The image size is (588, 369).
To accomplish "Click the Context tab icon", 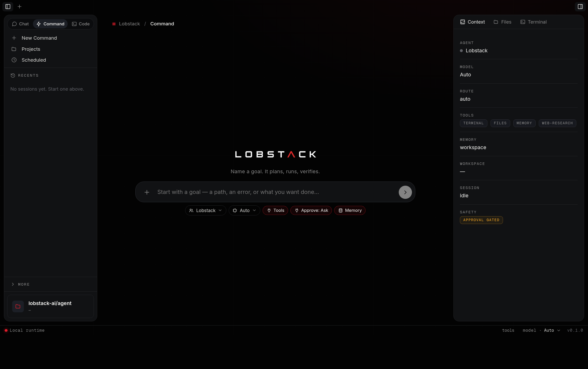I will pos(463,22).
